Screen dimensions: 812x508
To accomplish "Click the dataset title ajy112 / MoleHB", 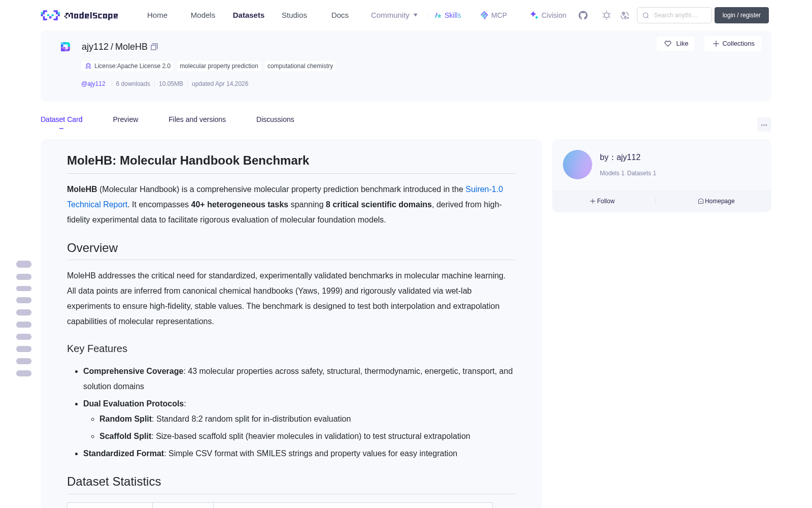I will point(115,47).
